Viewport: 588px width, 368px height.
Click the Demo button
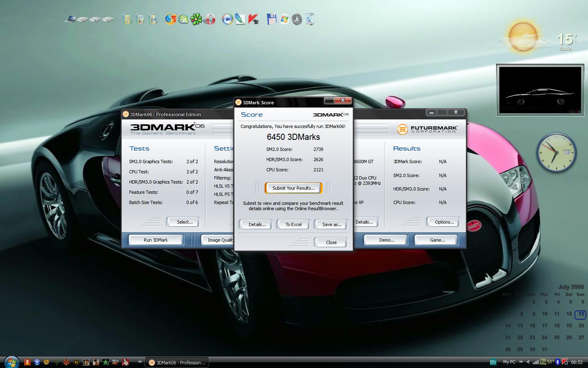coord(387,240)
